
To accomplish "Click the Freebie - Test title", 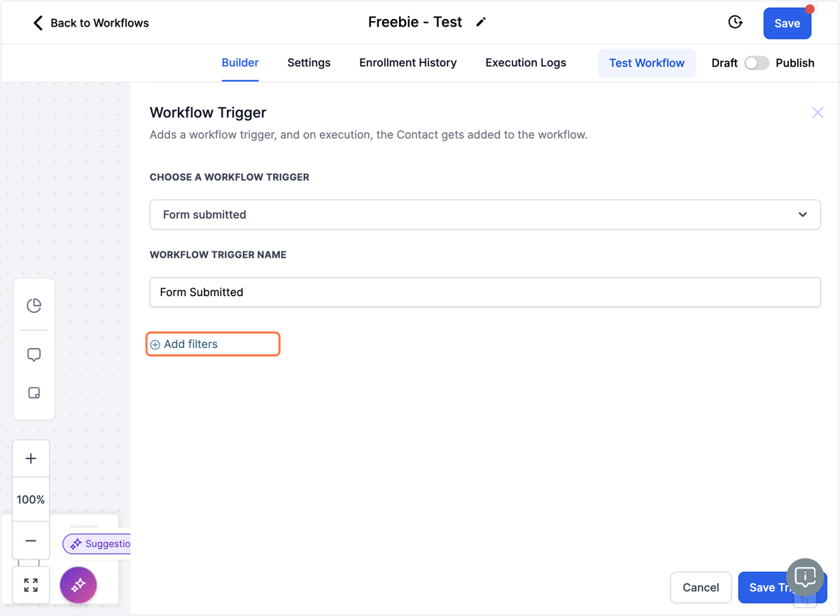I will tap(415, 22).
